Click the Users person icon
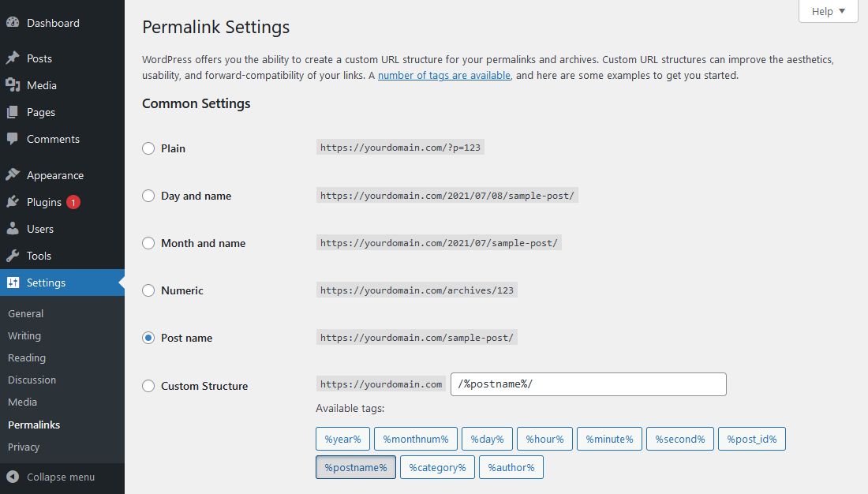Screen dimensions: 868x494 [x=13, y=229]
